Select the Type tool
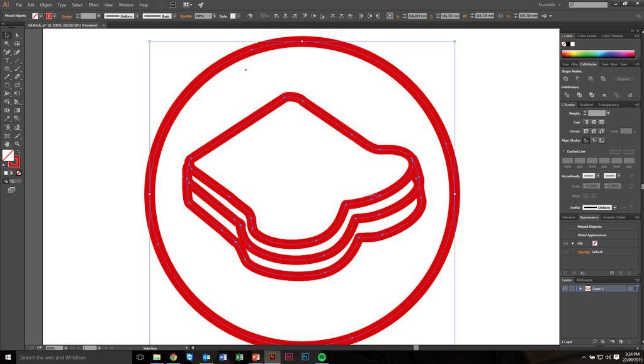The image size is (644, 364). [7, 60]
